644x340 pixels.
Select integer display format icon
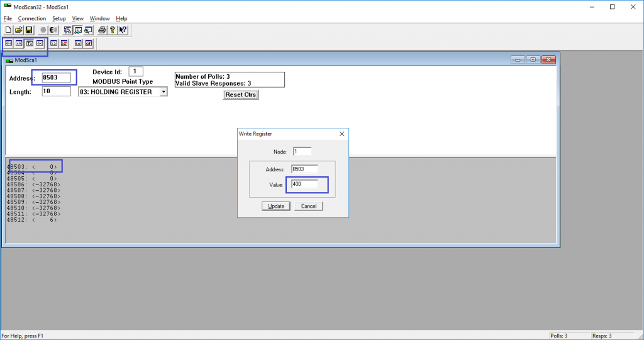[x=30, y=43]
